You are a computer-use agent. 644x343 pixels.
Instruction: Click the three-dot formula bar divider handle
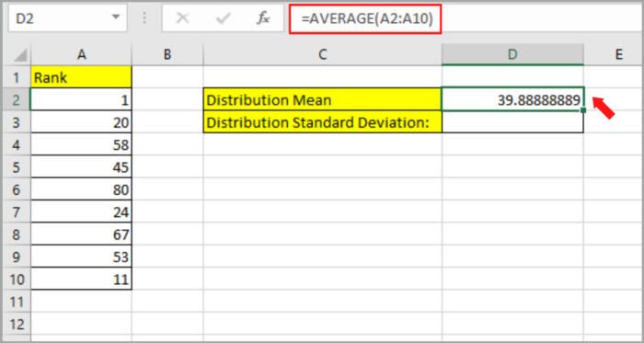point(144,18)
